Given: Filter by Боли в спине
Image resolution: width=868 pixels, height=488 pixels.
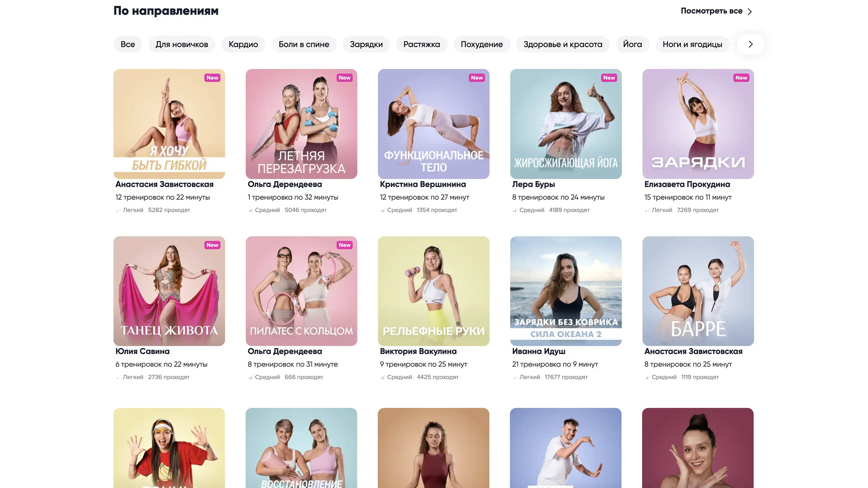Looking at the screenshot, I should 303,44.
